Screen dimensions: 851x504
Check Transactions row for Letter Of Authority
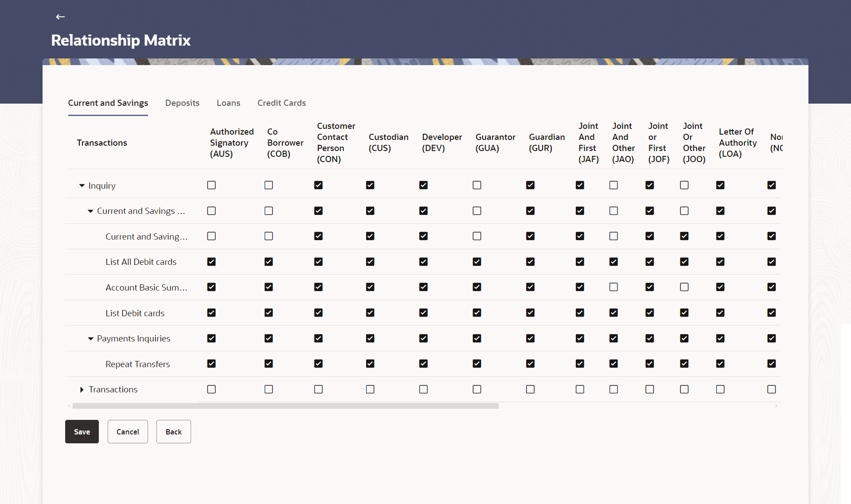720,389
